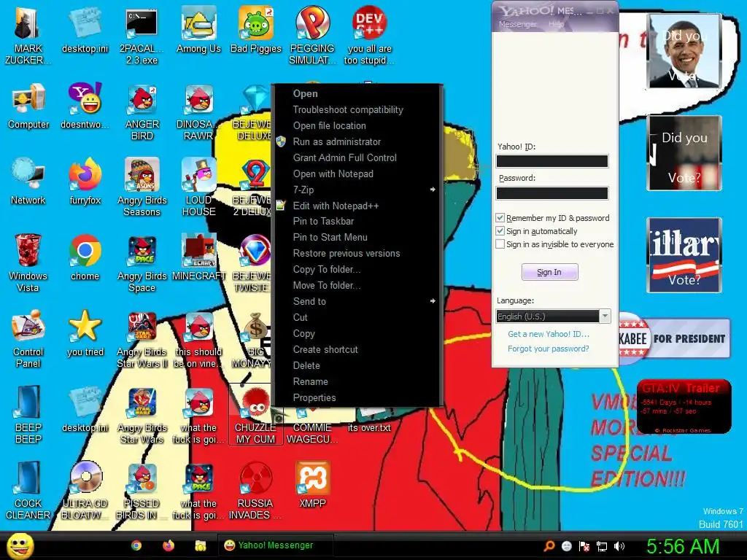Select the BEEP BEEP icon
Viewport: 747px width, 560px height.
[x=28, y=415]
